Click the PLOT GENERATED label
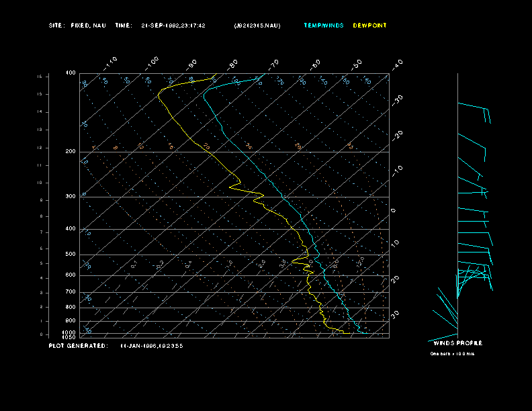Screen dimensions: 532x411 [77, 346]
